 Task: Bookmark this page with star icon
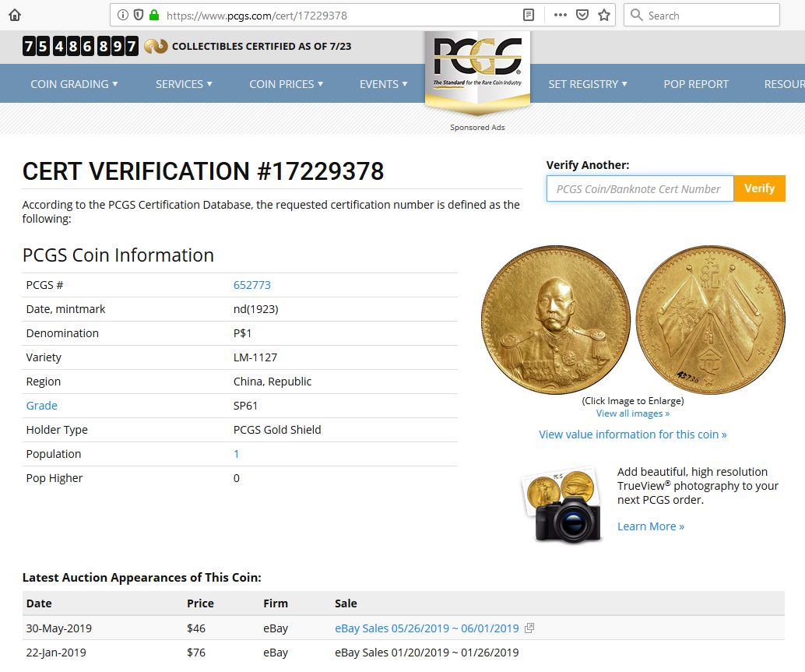tap(604, 15)
